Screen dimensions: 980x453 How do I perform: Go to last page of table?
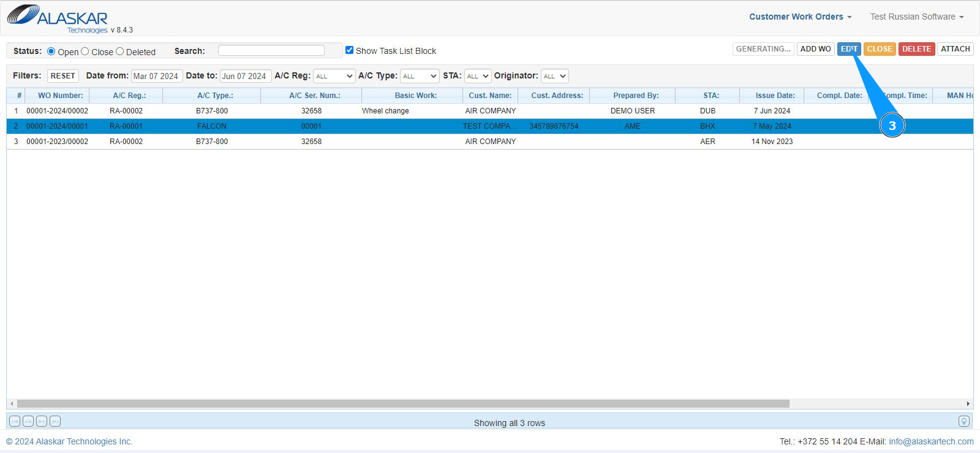coord(55,421)
